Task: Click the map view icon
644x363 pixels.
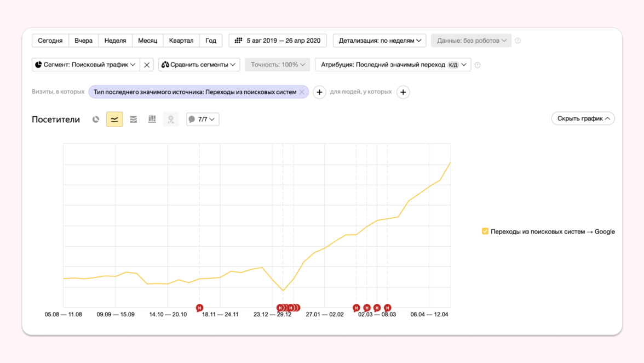Action: [x=171, y=119]
